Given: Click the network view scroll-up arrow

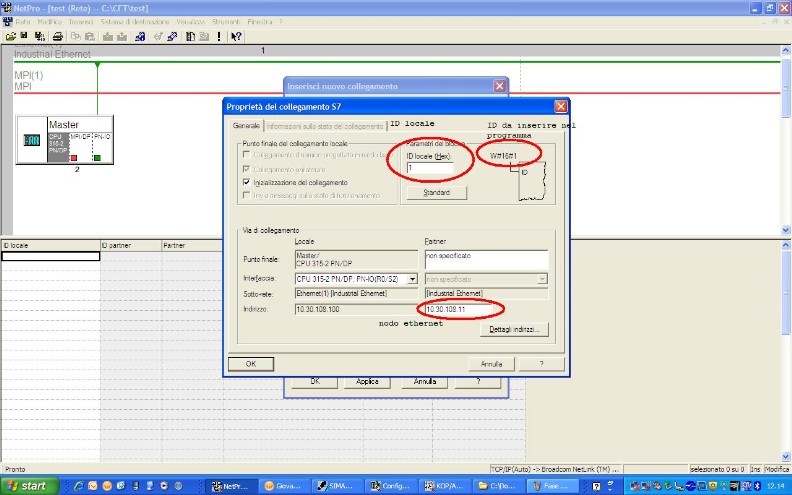Looking at the screenshot, I should tap(785, 50).
